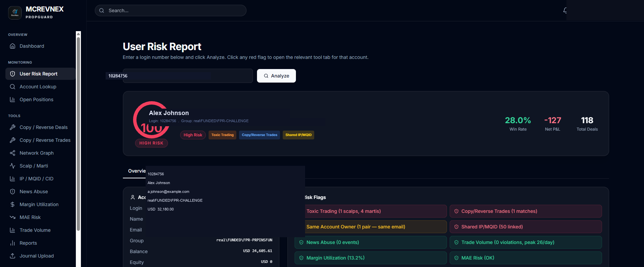The height and width of the screenshot is (267, 644).
Task: Open MAE Risk (OK) flag
Action: pos(526,258)
